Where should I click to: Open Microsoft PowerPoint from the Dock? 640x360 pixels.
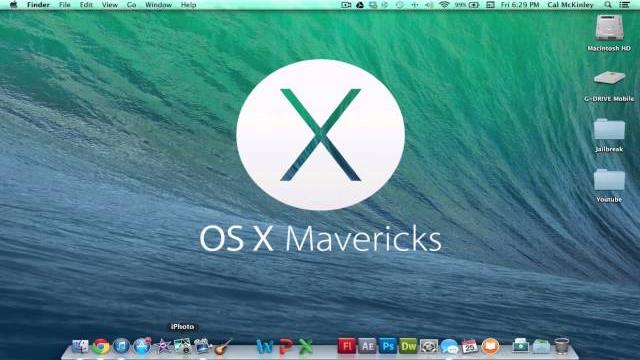pyautogui.click(x=285, y=346)
